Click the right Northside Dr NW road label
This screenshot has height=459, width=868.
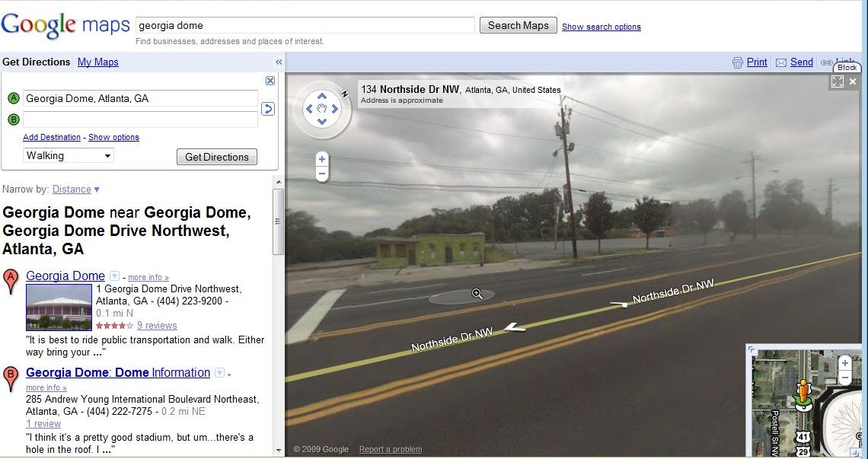pos(673,292)
